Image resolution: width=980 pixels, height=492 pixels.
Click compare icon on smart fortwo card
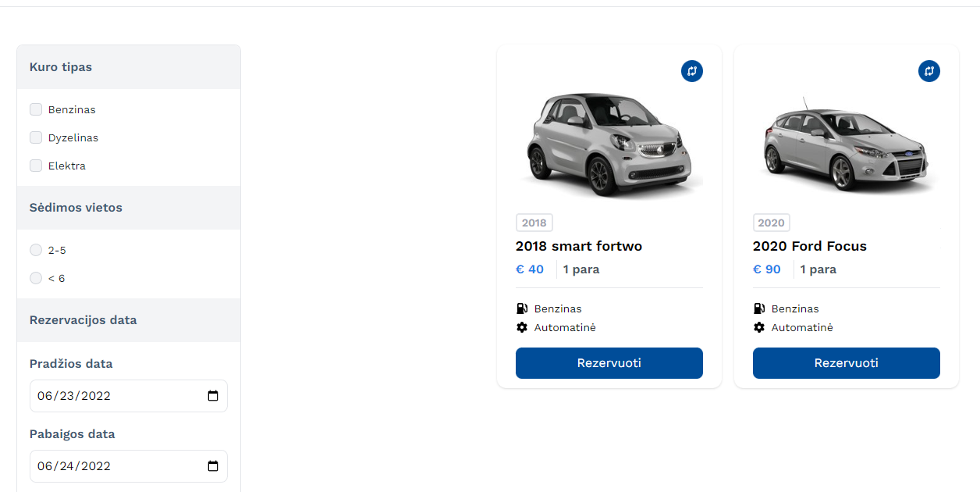(x=691, y=71)
